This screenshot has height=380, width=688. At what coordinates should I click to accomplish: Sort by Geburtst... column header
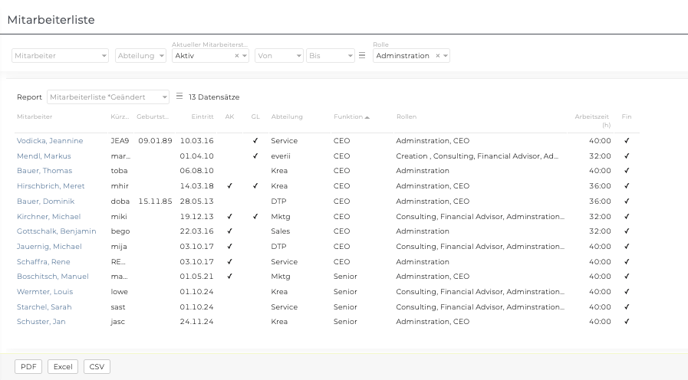(153, 117)
